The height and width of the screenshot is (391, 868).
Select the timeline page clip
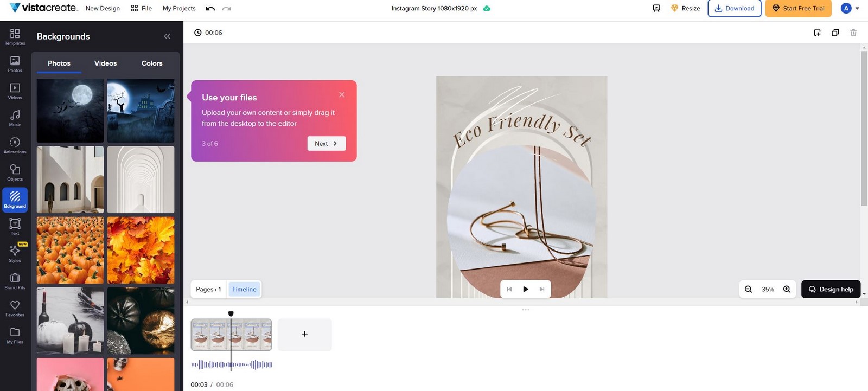pyautogui.click(x=232, y=335)
